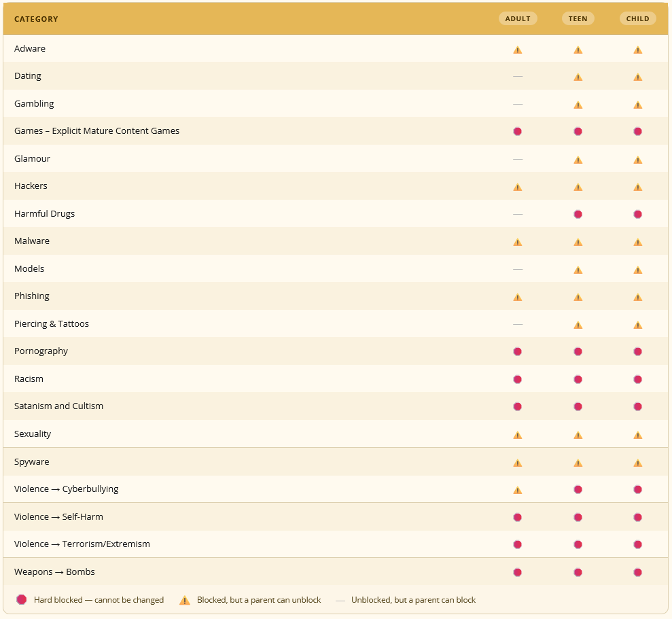Click the red Hard blocked legend circle
This screenshot has width=672, height=619.
[x=22, y=600]
